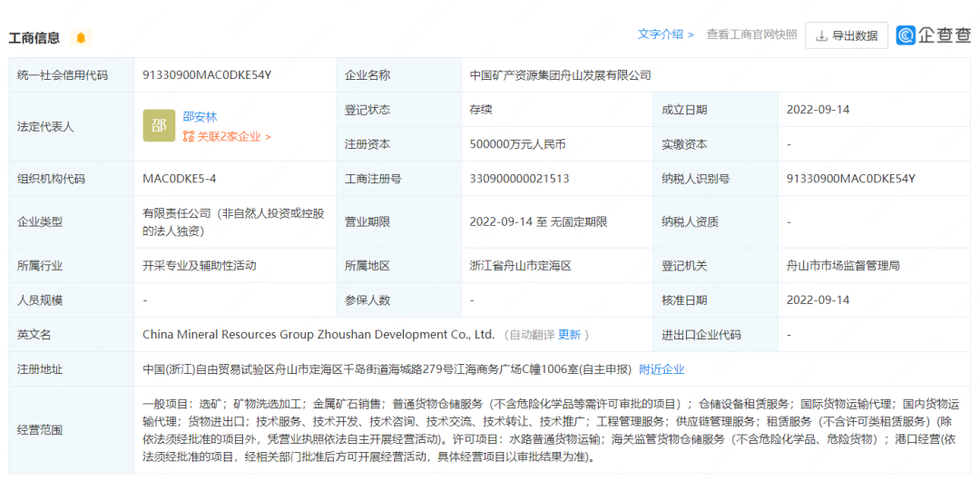Click the 邵 avatar tile
Screen dimensions: 980x481
pyautogui.click(x=159, y=126)
